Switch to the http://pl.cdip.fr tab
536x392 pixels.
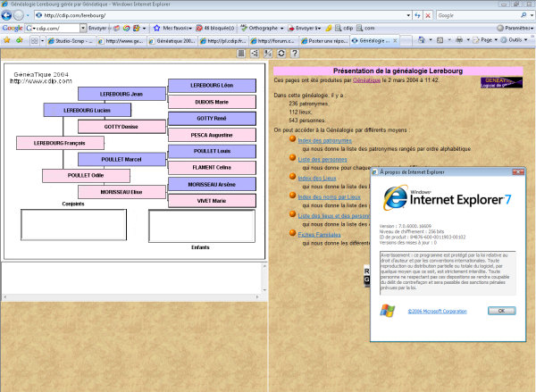click(x=222, y=41)
